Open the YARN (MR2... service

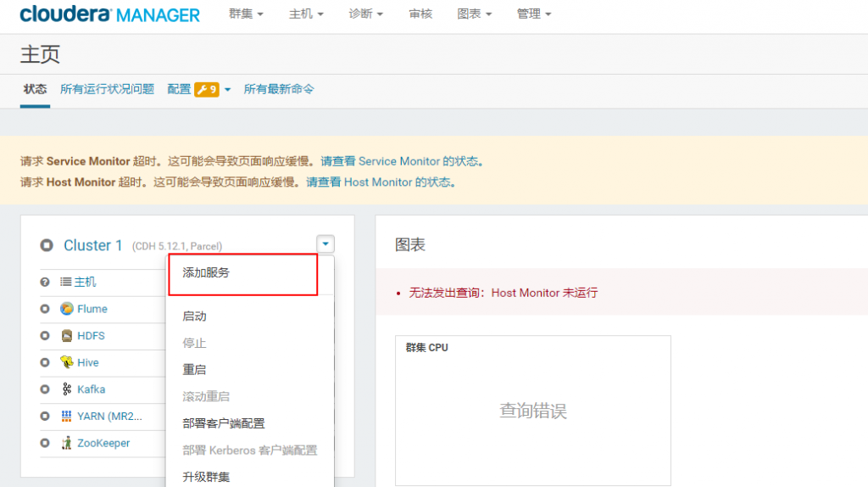pyautogui.click(x=109, y=416)
